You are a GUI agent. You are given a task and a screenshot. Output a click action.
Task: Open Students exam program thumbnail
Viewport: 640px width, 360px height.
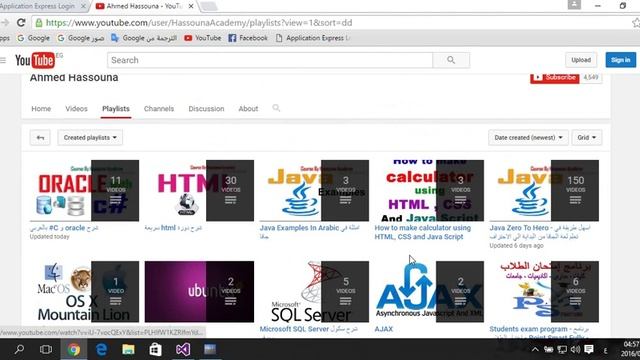(x=544, y=292)
